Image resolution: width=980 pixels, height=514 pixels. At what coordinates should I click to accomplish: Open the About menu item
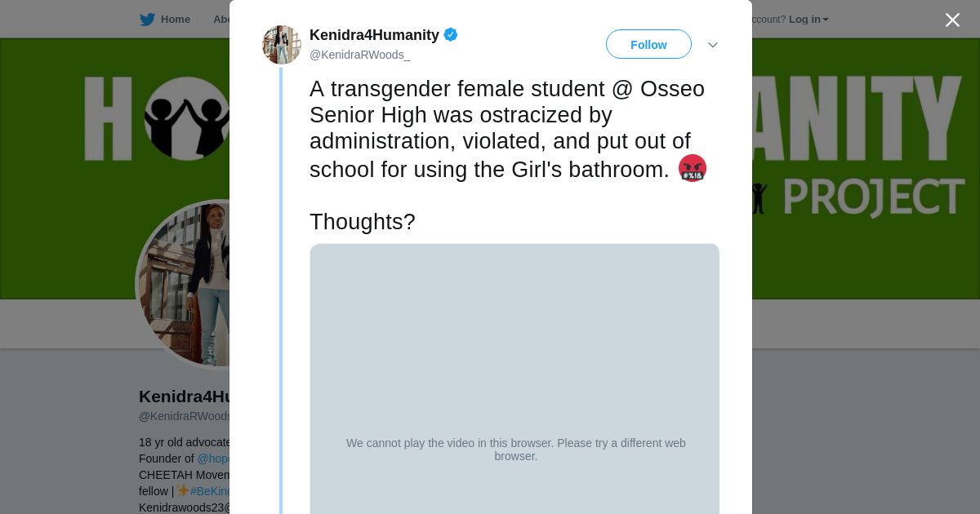(x=221, y=20)
